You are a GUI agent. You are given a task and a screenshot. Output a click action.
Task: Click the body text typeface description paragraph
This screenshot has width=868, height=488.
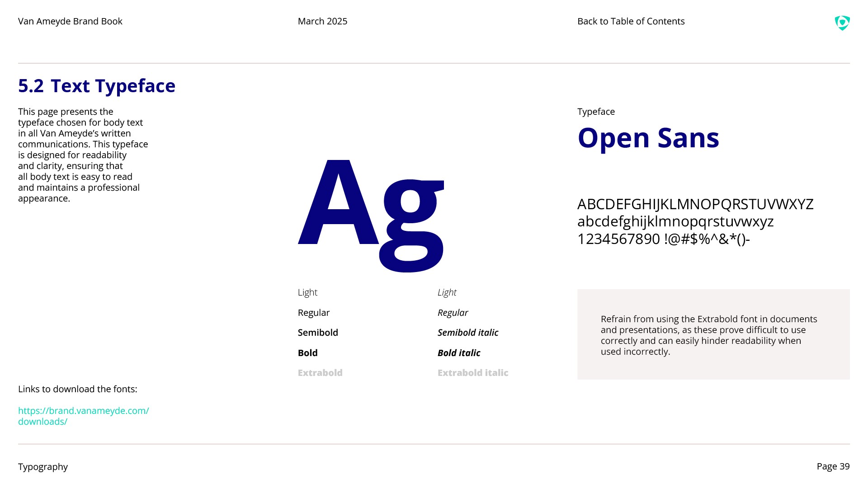(83, 155)
